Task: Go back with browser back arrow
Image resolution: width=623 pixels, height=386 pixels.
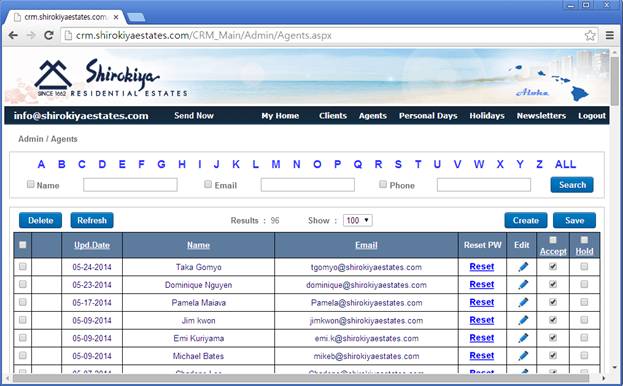Action: (13, 35)
